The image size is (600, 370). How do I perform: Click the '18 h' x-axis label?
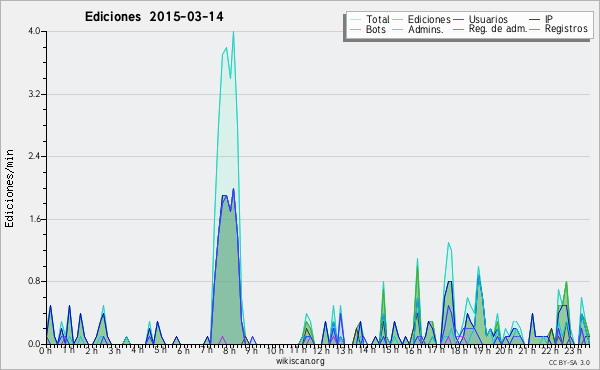tap(459, 351)
